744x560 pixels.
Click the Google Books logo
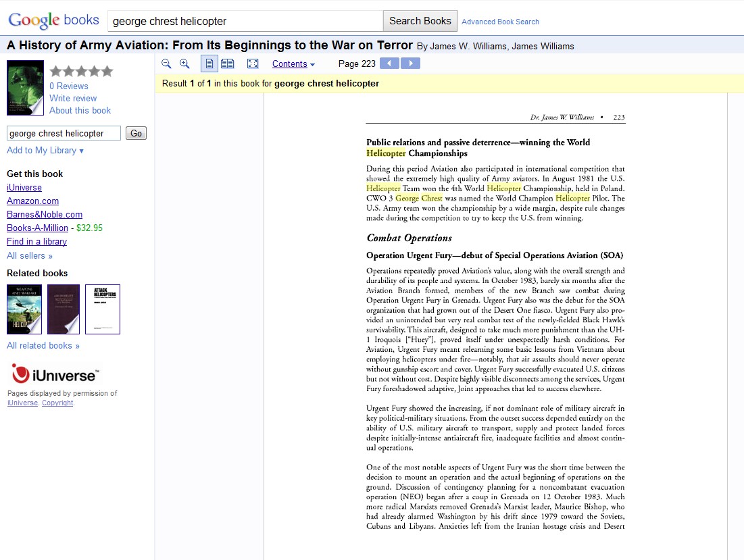pyautogui.click(x=53, y=20)
